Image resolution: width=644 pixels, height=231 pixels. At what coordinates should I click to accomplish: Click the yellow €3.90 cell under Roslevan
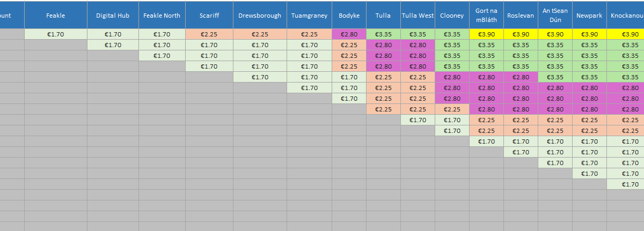[520, 34]
